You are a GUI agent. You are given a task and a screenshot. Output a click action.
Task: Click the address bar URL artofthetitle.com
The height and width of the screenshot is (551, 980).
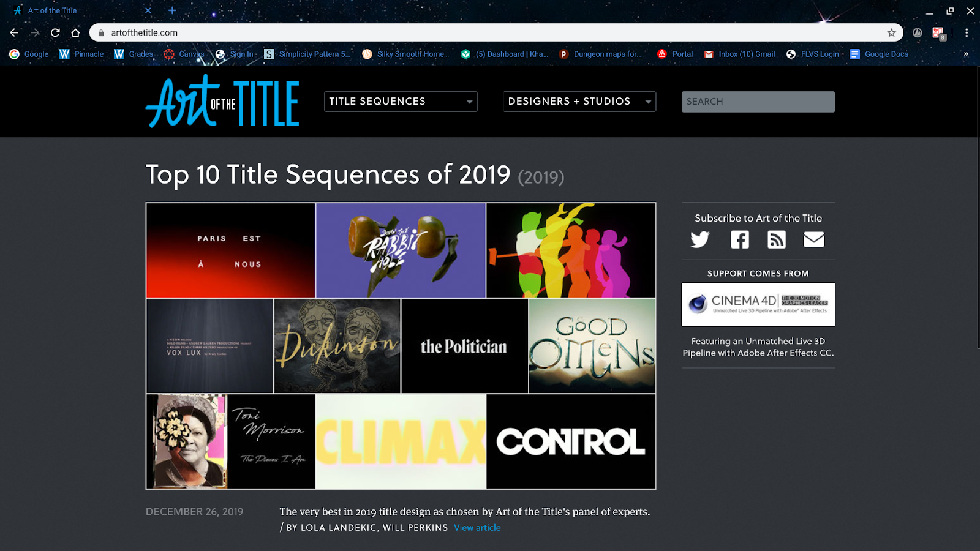144,32
